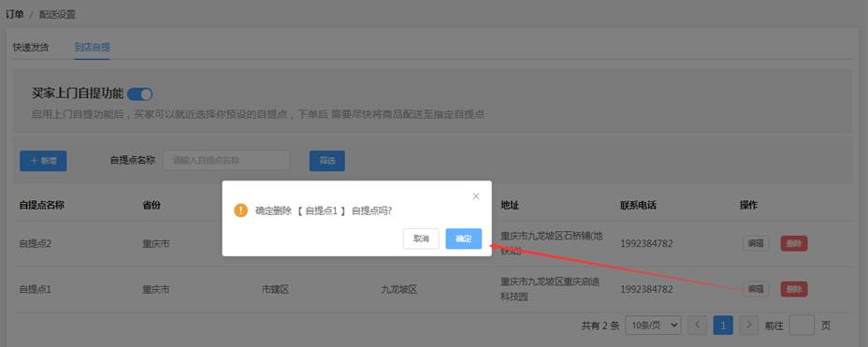Image resolution: width=868 pixels, height=347 pixels.
Task: Click the orange warning icon in dialog
Action: (x=240, y=210)
